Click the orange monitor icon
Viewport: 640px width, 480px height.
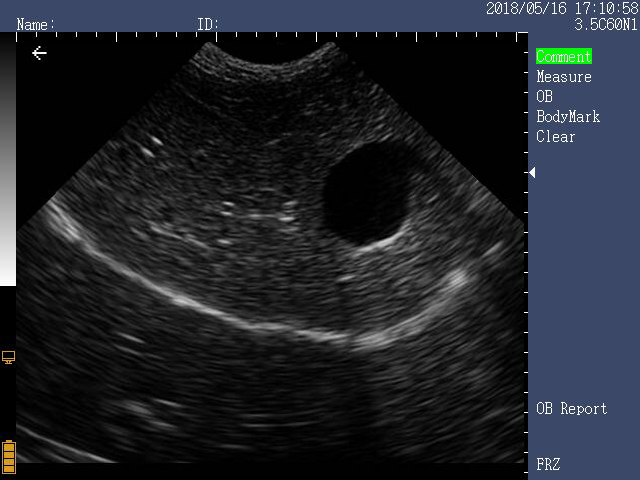coord(9,357)
